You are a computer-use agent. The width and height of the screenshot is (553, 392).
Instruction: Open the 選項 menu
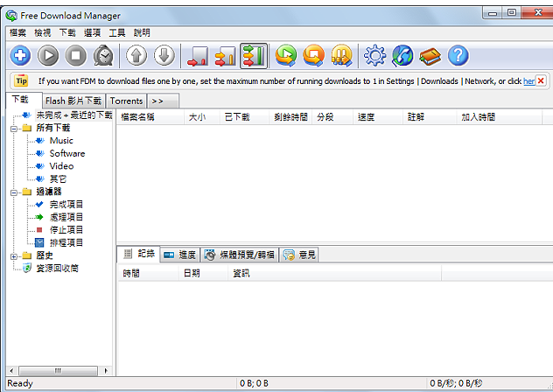(x=92, y=33)
